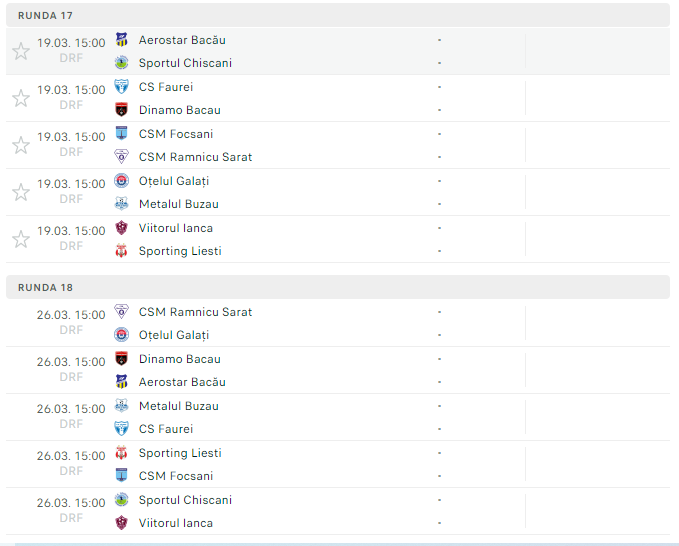Click the Sportul Chiscani logo in Runda 17
The width and height of the screenshot is (679, 546).
coord(122,63)
